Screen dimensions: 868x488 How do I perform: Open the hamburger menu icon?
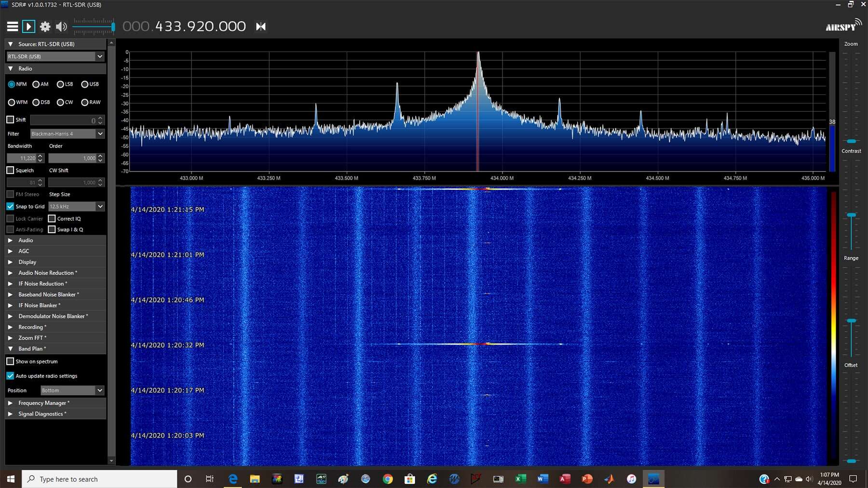click(13, 26)
